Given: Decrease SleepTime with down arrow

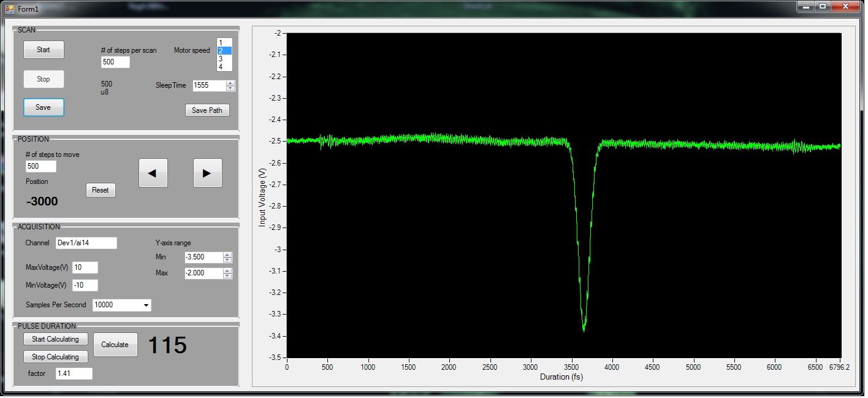Looking at the screenshot, I should pyautogui.click(x=230, y=89).
